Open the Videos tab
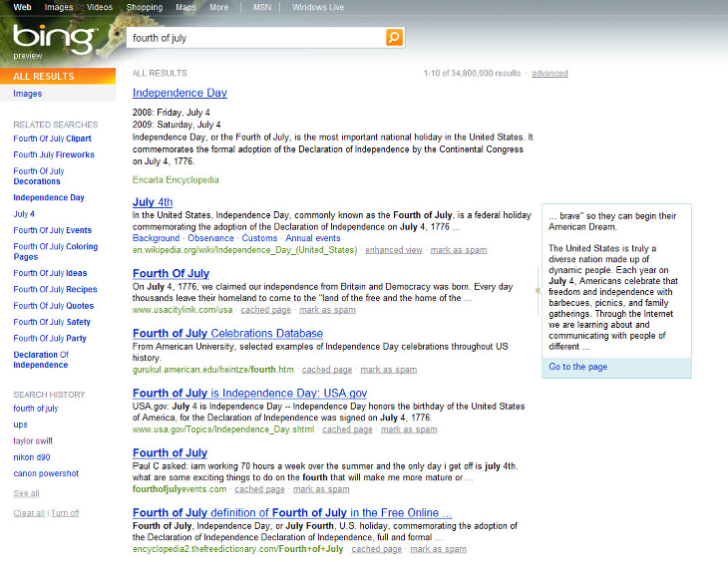This screenshot has height=562, width=728. coord(100,7)
